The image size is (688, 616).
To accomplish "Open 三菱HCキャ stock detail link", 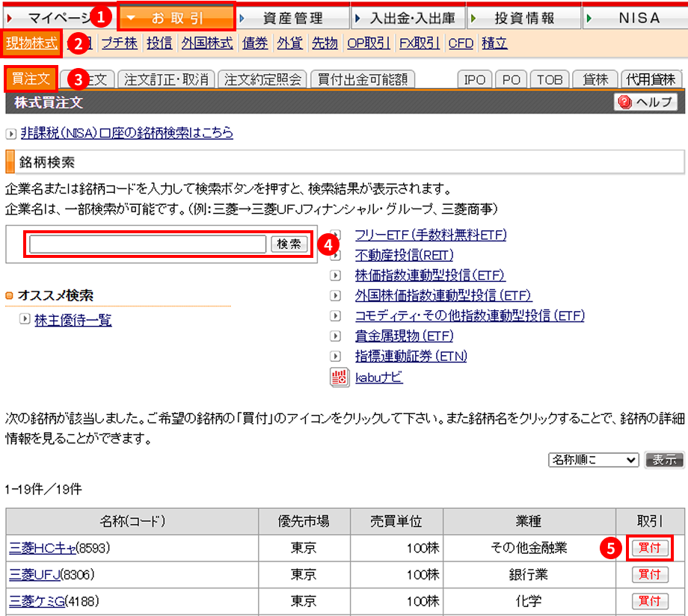I will tap(43, 548).
